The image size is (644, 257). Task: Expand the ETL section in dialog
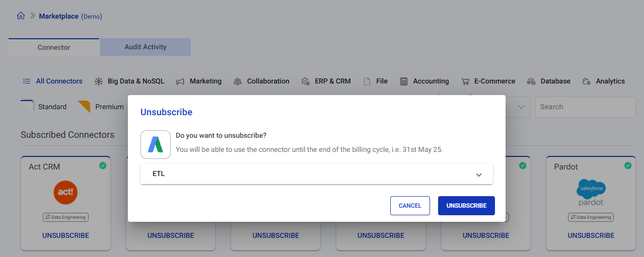coord(317,174)
